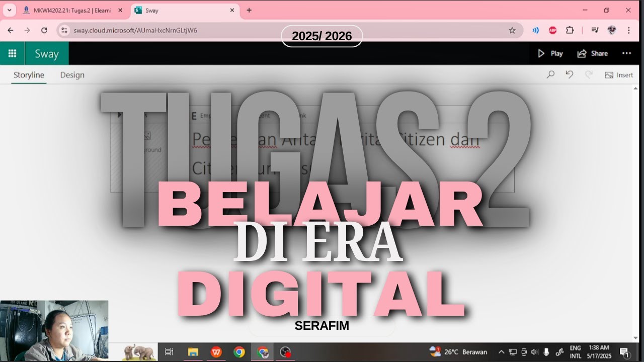Open the Microsoft 365 app launcher grid
Screen dimensions: 644x362
pyautogui.click(x=12, y=53)
